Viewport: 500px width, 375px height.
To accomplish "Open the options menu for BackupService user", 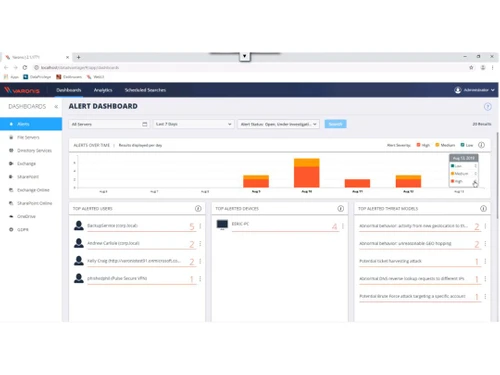I will pyautogui.click(x=200, y=226).
